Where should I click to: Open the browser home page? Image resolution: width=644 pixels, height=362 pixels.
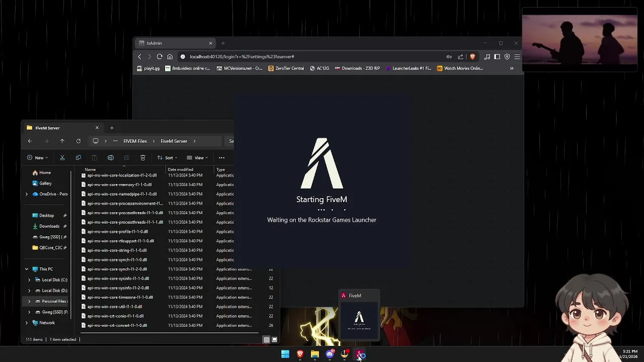tap(170, 57)
